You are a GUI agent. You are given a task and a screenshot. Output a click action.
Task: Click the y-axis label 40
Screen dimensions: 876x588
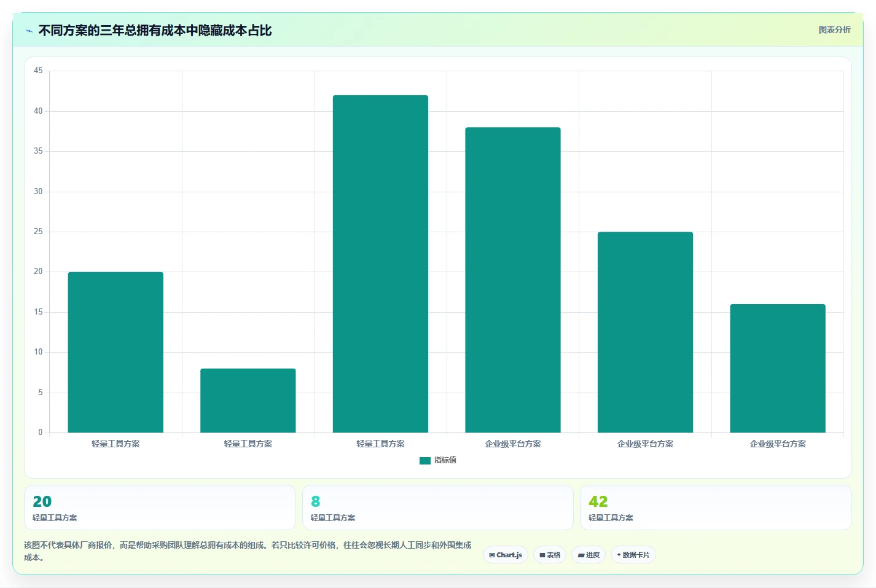click(x=38, y=111)
